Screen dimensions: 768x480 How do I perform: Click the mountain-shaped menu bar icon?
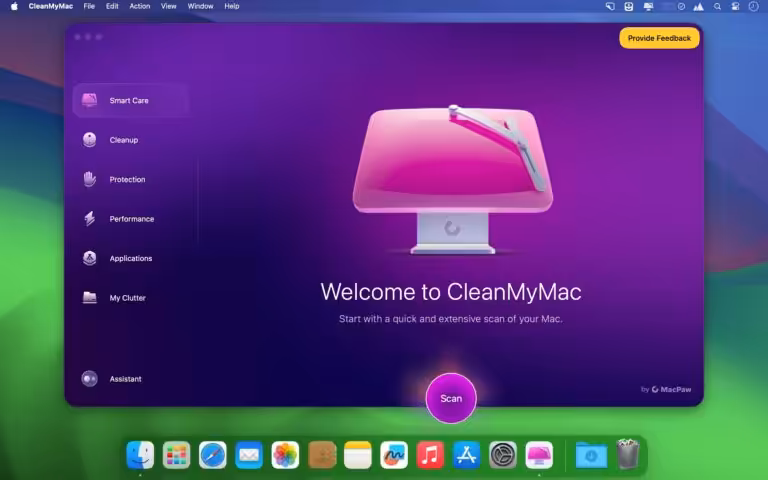[698, 6]
